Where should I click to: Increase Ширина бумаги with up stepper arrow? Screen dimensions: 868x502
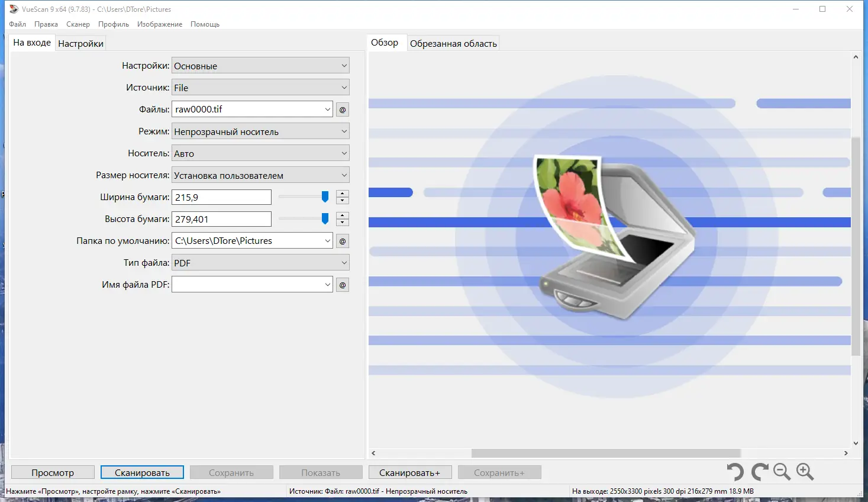click(343, 194)
